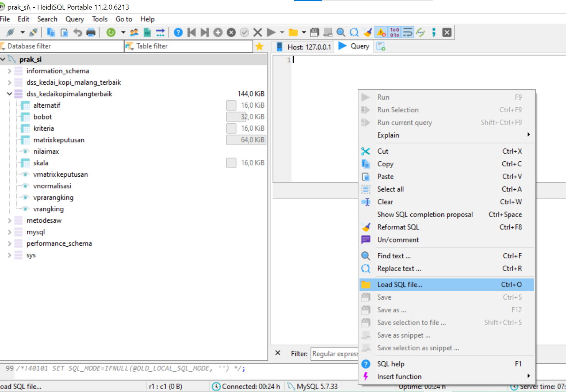Click the Cancel editing X icon
The image size is (566, 392).
click(258, 33)
